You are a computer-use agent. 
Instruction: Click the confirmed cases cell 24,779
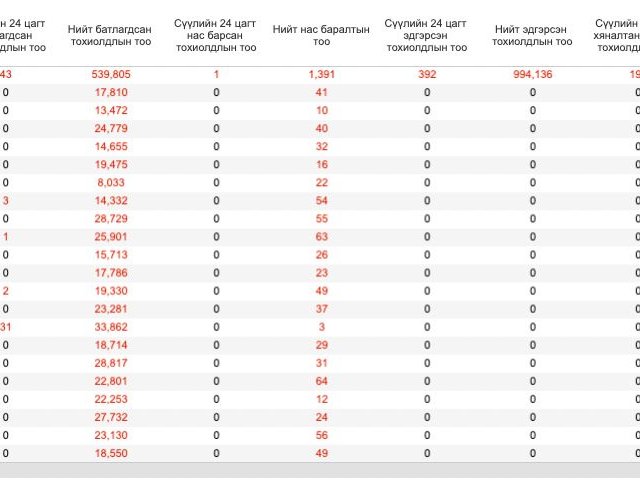pos(111,129)
